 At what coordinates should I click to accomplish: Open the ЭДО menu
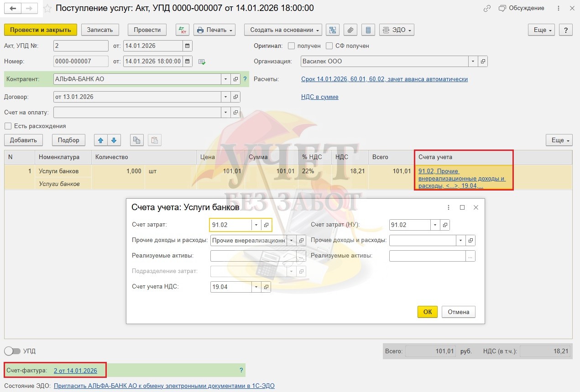click(x=397, y=30)
